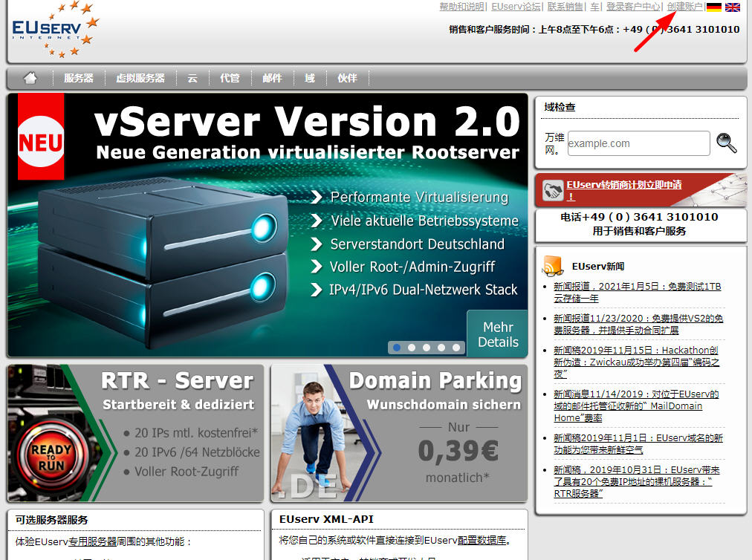Screen dimensions: 752x560
Task: Focus the example.com domain input field
Action: click(x=638, y=143)
